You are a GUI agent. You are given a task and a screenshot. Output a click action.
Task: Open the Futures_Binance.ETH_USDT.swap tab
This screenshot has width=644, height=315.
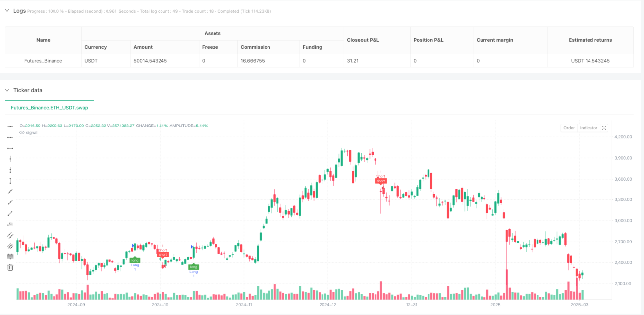[49, 107]
